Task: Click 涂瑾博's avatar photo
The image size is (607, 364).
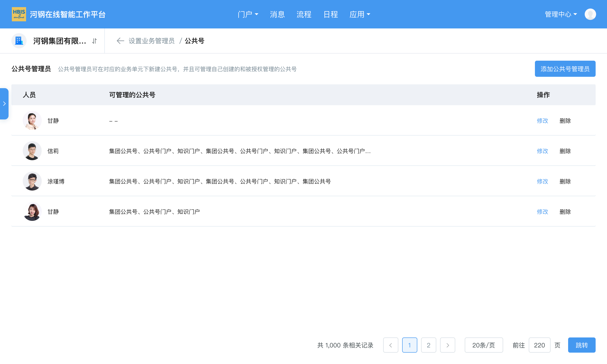Action: coord(32,181)
